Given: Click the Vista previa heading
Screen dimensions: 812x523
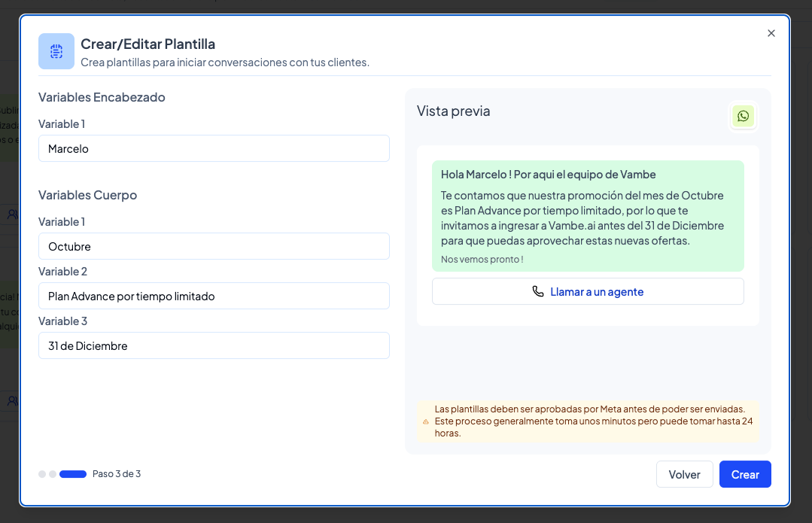Looking at the screenshot, I should tap(453, 111).
